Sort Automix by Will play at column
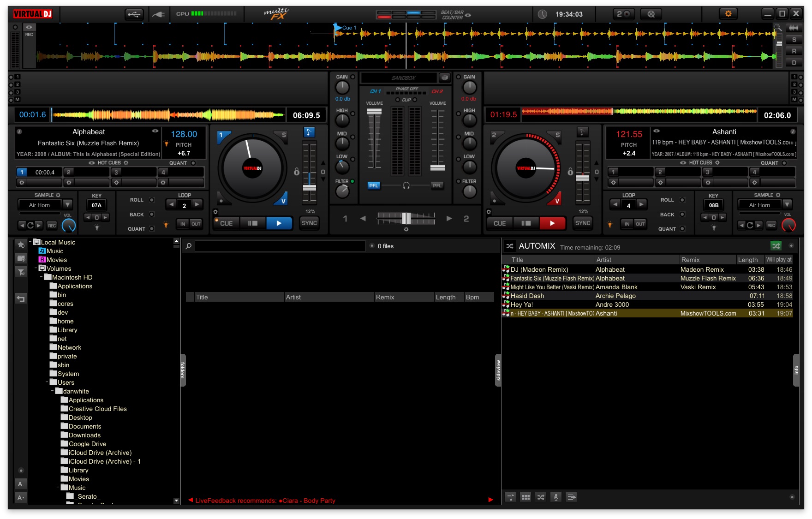Screen dimensions: 812x519 779,260
